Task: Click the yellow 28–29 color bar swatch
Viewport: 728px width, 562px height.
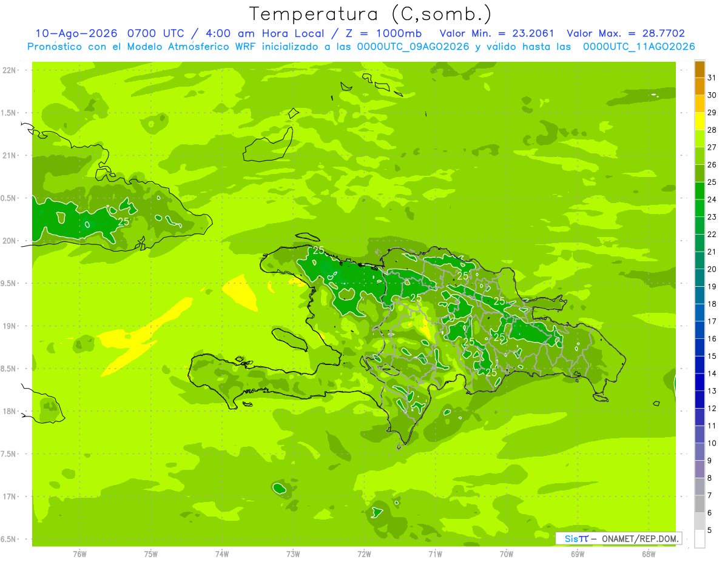Action: (699, 121)
